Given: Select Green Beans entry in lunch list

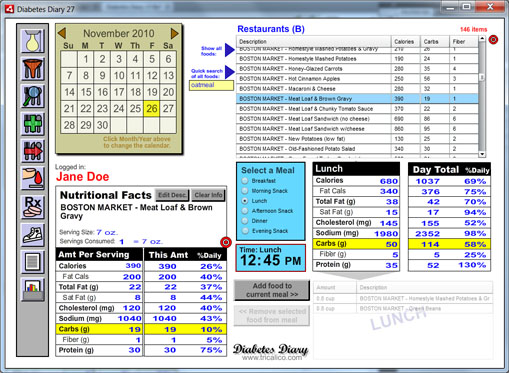Looking at the screenshot, I should coord(403,309).
